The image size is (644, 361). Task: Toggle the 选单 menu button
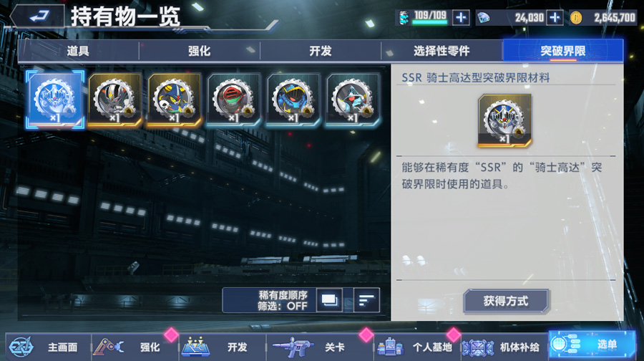[x=592, y=345]
